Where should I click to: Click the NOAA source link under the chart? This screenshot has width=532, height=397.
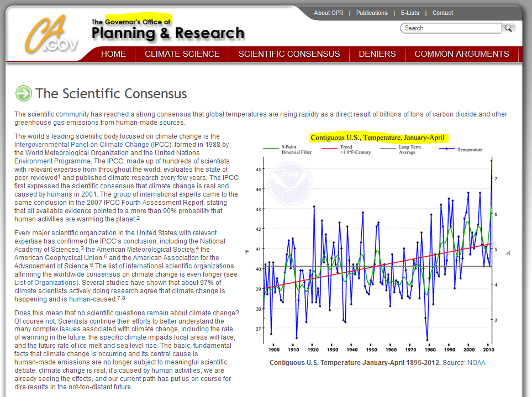[x=476, y=363]
